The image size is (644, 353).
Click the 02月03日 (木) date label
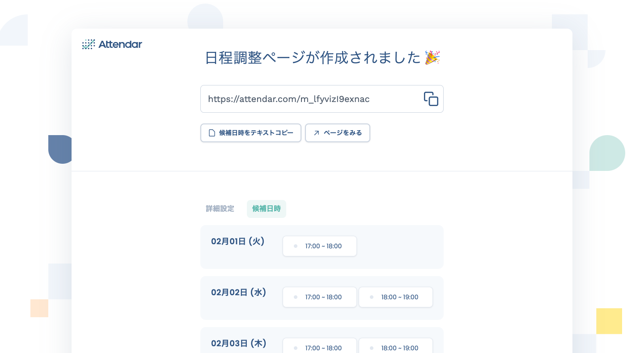tap(239, 344)
